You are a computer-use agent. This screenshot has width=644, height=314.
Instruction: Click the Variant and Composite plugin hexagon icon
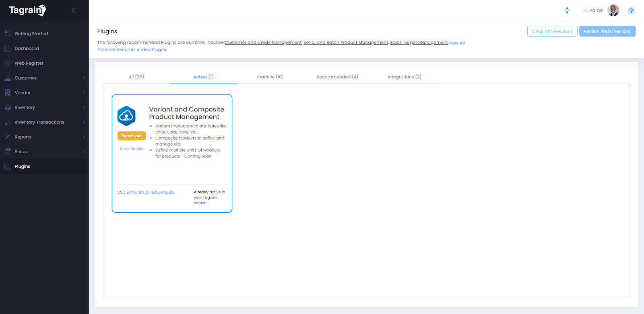point(126,116)
